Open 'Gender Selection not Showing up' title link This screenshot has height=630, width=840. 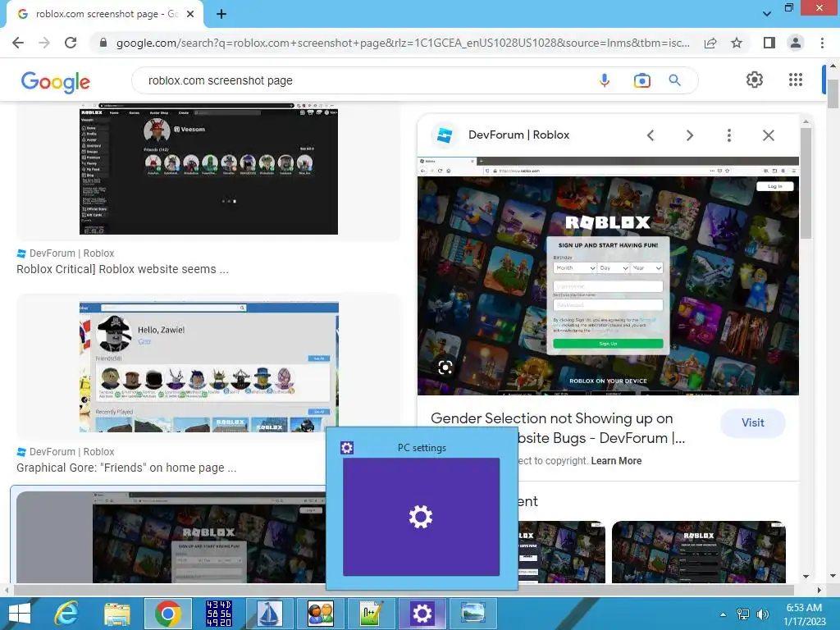tap(558, 428)
